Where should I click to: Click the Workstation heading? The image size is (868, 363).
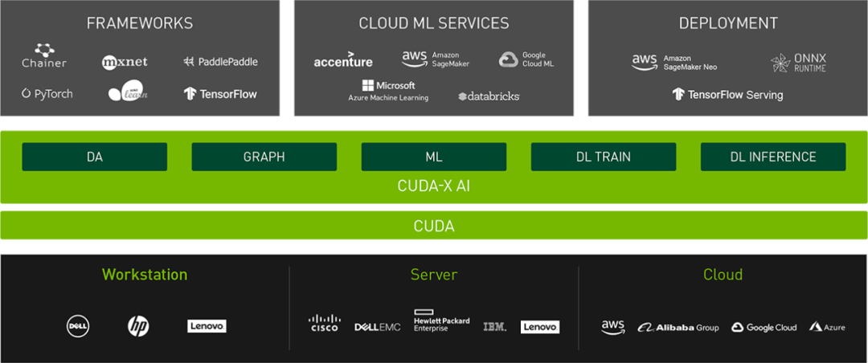click(x=145, y=275)
